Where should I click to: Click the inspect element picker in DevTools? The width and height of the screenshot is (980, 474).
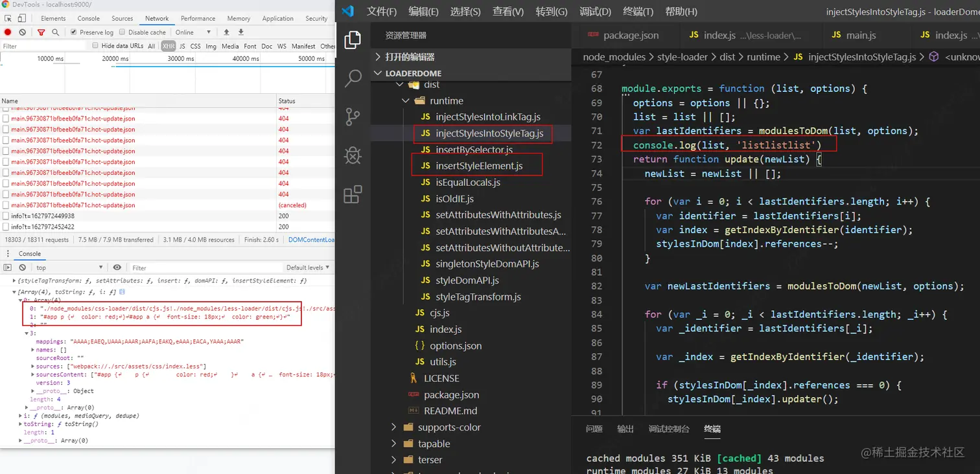(8, 19)
